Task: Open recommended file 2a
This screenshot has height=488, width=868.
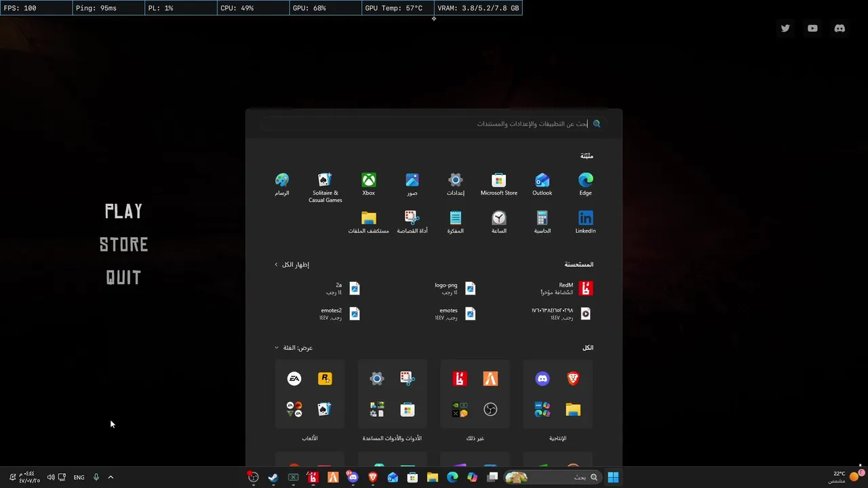Action: (342, 289)
